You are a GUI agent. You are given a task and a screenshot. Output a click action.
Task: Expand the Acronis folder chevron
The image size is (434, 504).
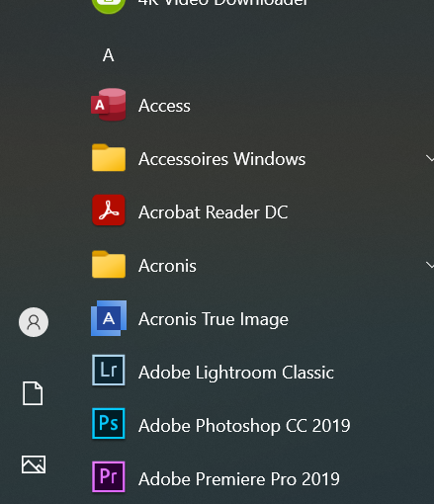pos(430,265)
